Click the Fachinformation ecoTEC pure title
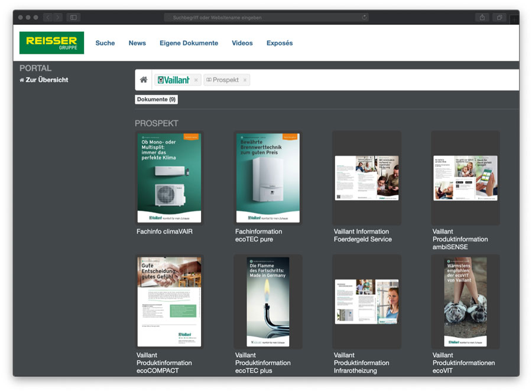Image resolution: width=532 pixels, height=392 pixels. [258, 235]
